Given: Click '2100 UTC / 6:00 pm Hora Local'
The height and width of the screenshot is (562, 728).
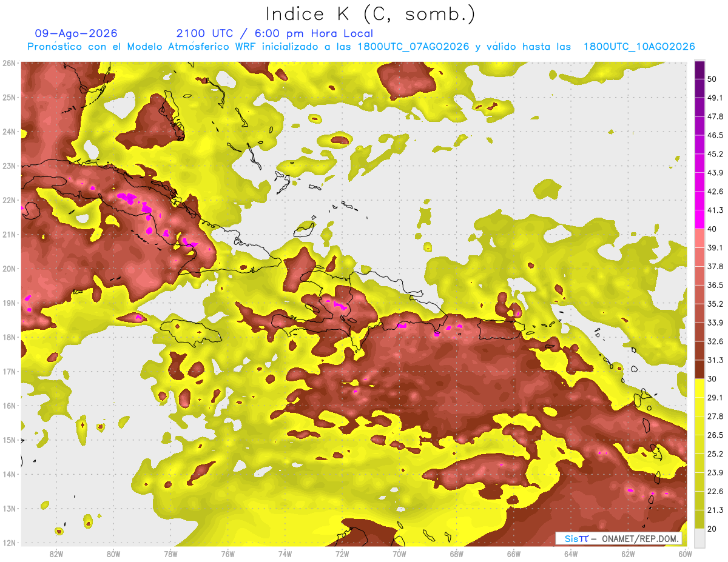Looking at the screenshot, I should coord(275,33).
